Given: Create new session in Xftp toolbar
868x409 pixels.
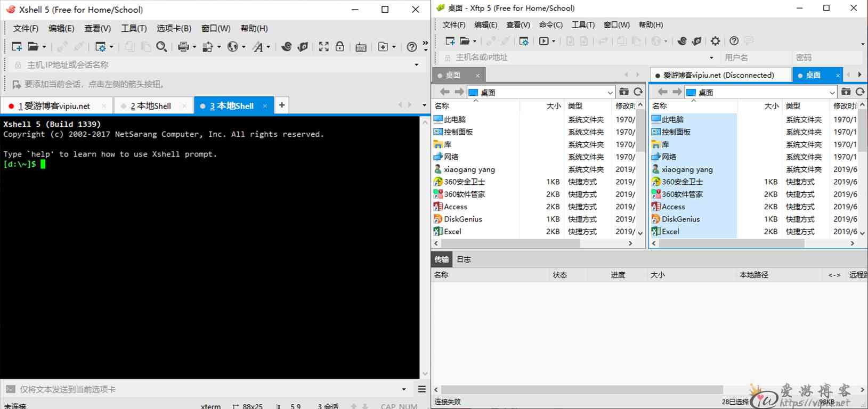Looking at the screenshot, I should [x=450, y=41].
